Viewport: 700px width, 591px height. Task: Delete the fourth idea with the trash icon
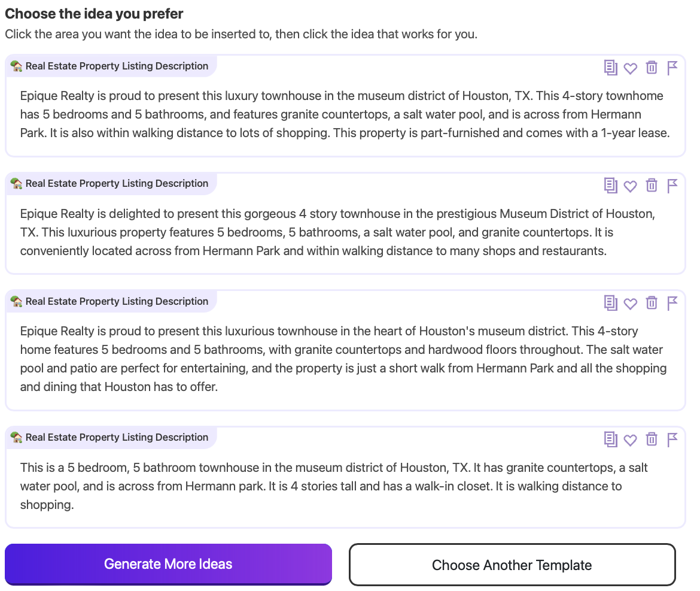pos(652,440)
